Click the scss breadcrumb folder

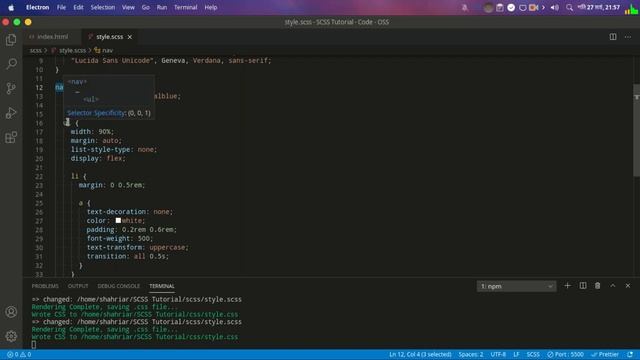36,50
